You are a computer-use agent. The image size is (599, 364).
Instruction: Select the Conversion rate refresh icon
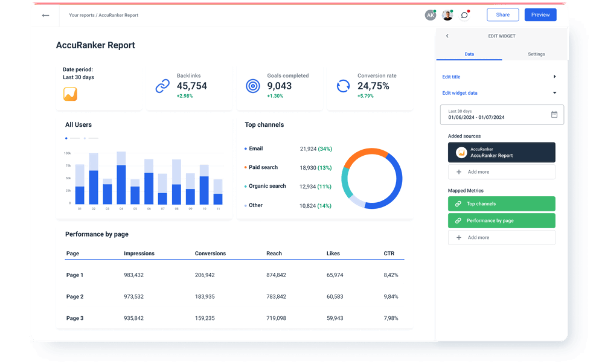point(343,86)
